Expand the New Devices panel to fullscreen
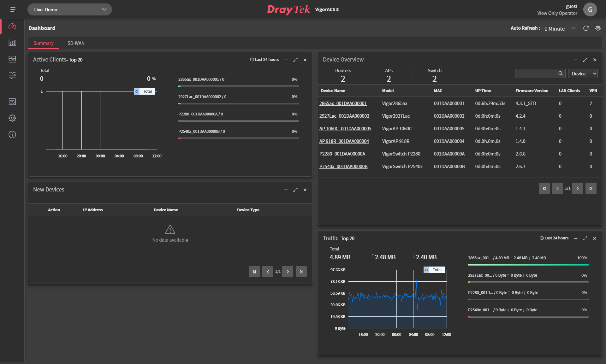Viewport: 606px width, 364px height. pyautogui.click(x=295, y=190)
